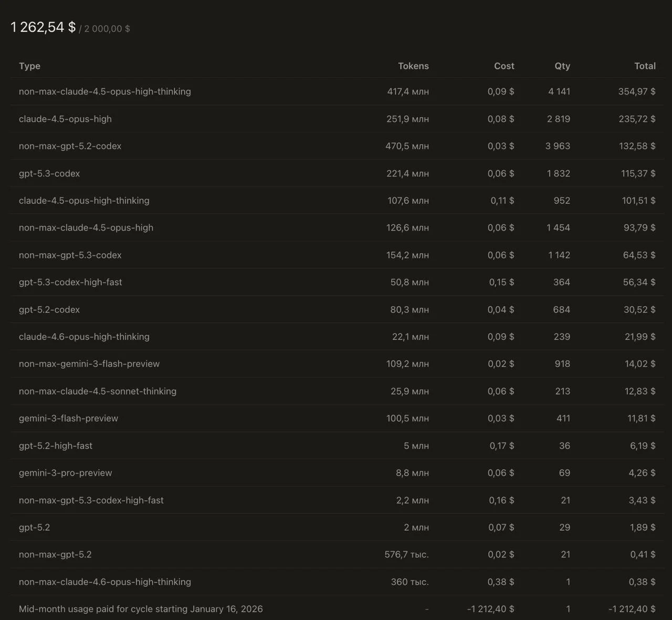Select the non-max-gemini-3-flash-preview row name
Viewport: 672px width, 620px height.
click(x=89, y=364)
